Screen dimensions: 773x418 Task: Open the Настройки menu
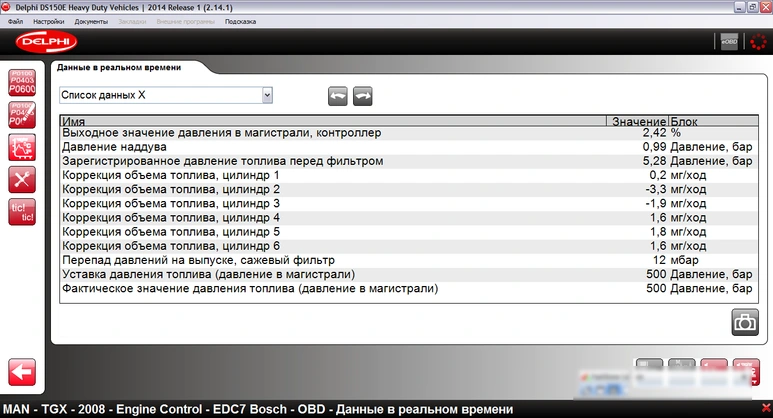48,21
